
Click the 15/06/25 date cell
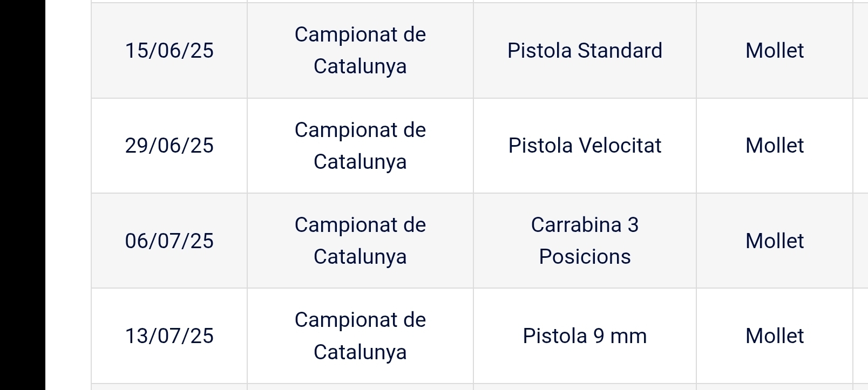tap(169, 51)
